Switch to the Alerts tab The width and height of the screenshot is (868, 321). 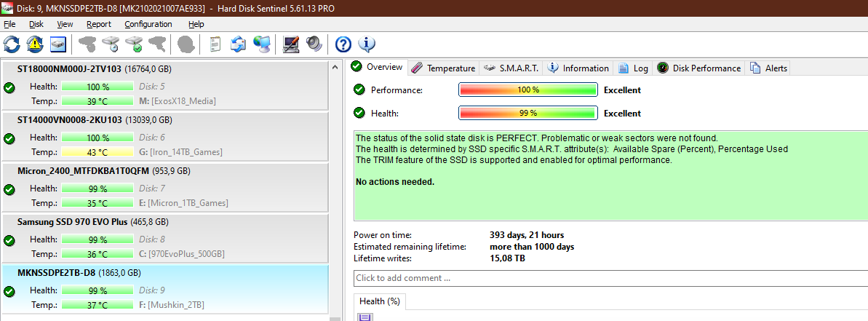pos(768,68)
